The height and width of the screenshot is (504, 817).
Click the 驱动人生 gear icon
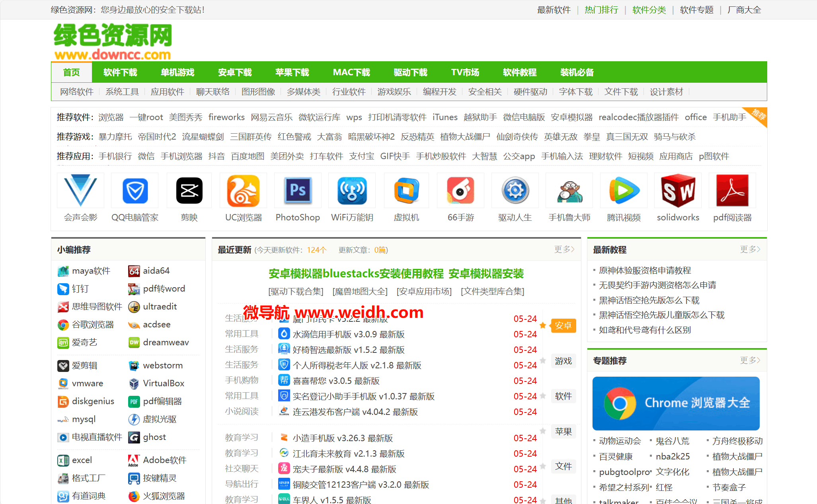click(x=515, y=191)
